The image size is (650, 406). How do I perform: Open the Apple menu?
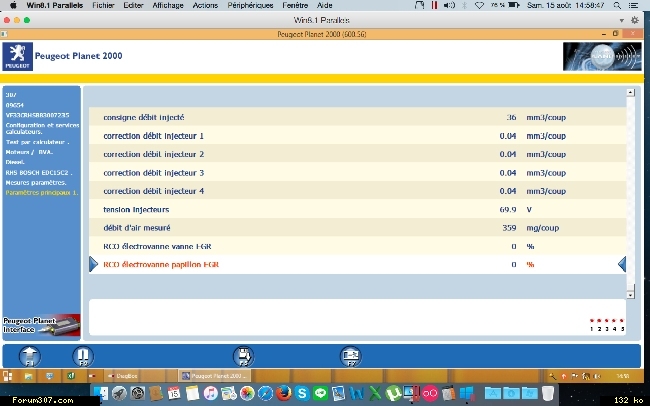tap(13, 5)
